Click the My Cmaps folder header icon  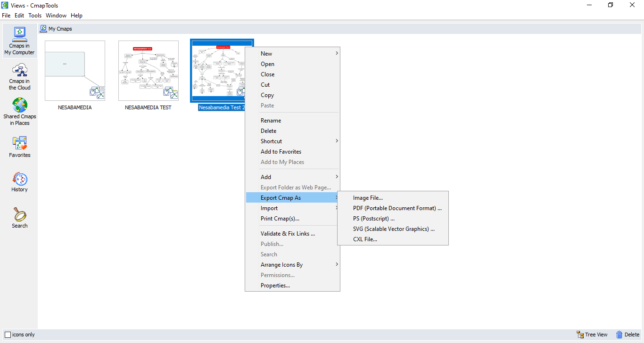point(43,29)
